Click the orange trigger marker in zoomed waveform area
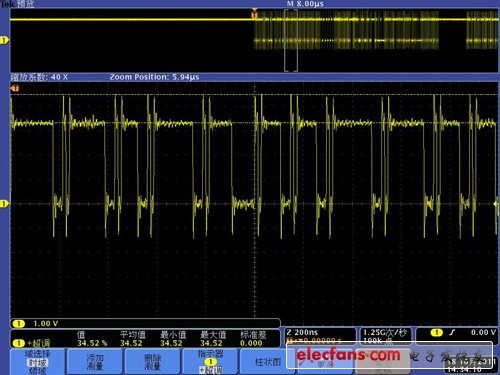 [x=15, y=88]
